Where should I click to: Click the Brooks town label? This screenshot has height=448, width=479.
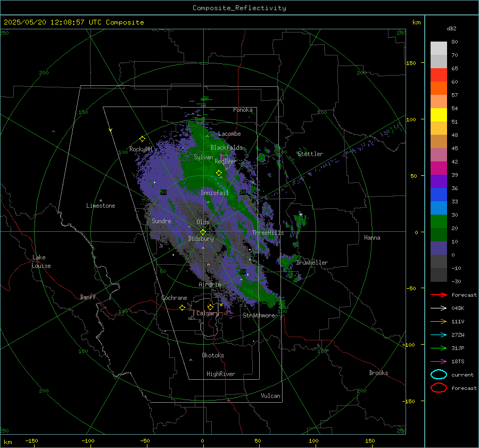point(378,373)
